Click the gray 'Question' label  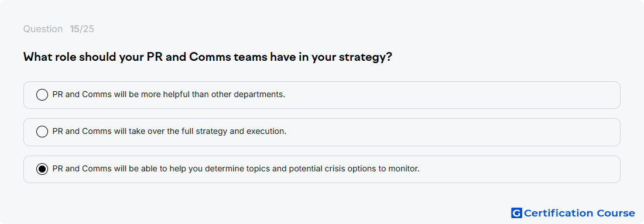pos(43,29)
